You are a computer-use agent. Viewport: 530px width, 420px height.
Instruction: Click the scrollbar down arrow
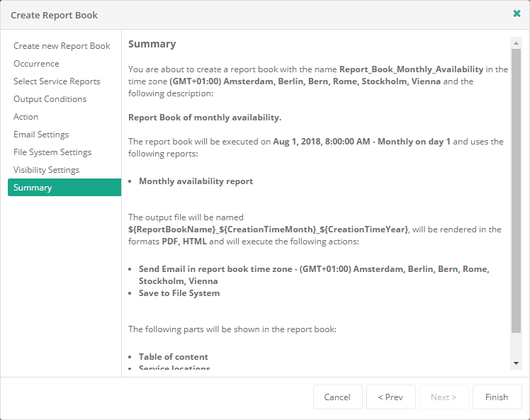coord(516,363)
